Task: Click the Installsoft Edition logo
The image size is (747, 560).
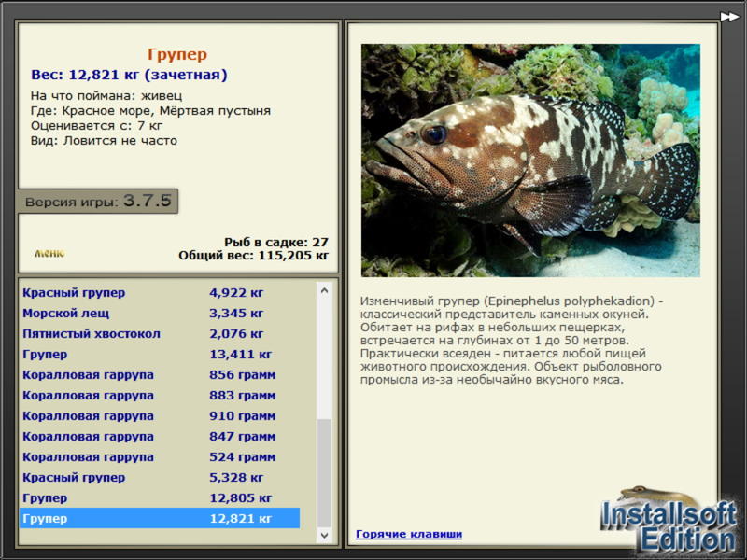Action: pos(668,523)
